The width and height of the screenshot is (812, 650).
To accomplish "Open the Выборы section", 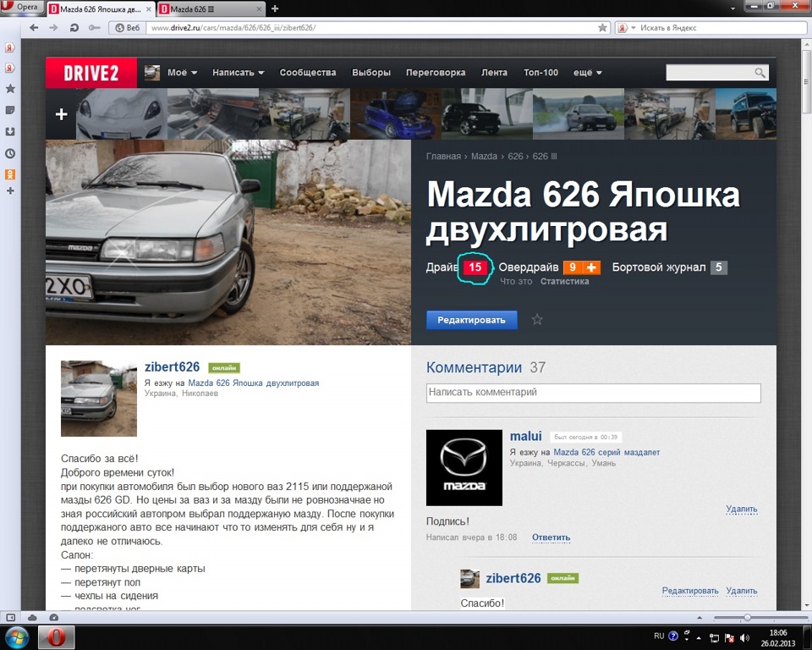I will coord(370,73).
